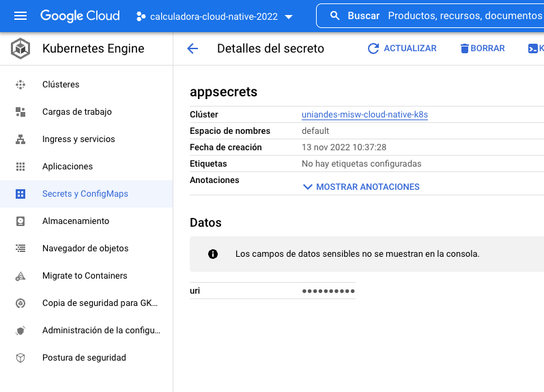Click the Clústeres sidebar icon

click(20, 85)
